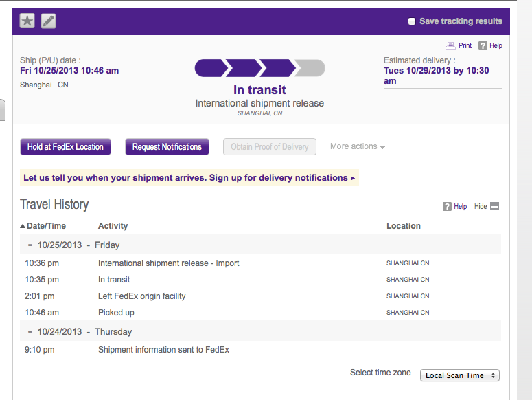Collapse the 10/25/2013 Friday group
The image size is (532, 400).
[x=30, y=245]
